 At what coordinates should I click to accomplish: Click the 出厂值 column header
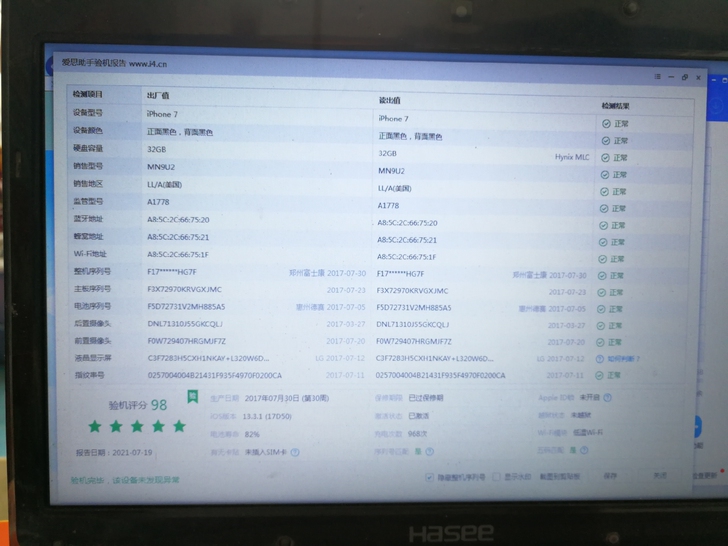point(158,96)
